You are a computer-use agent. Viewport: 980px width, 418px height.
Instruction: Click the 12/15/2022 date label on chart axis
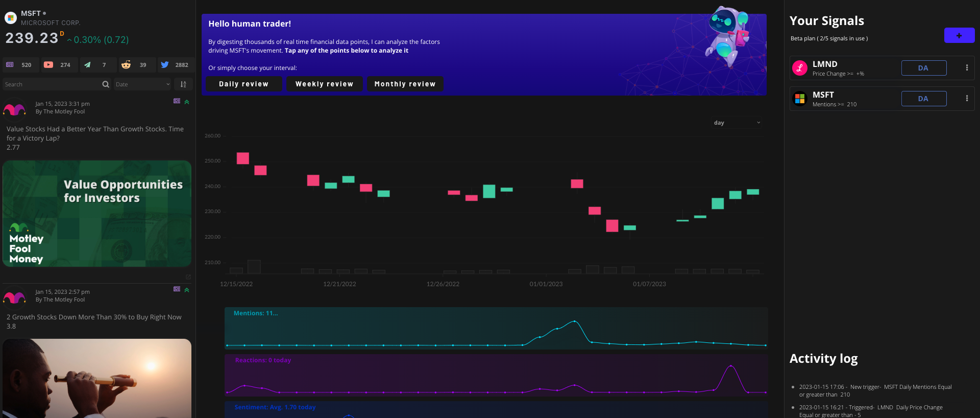coord(236,284)
